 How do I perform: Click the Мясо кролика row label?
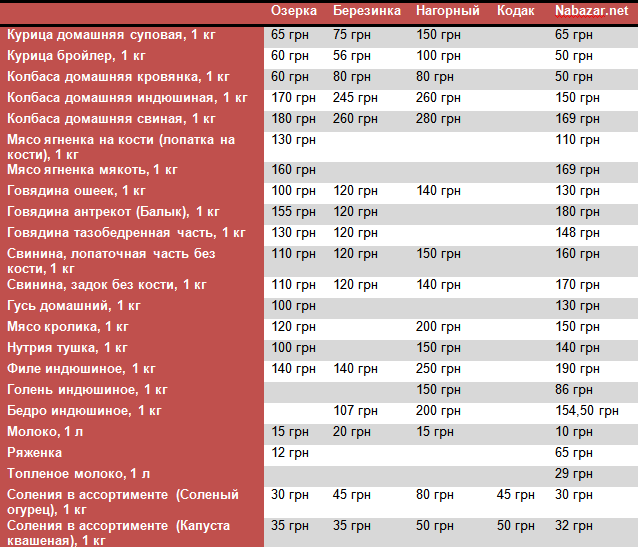click(68, 326)
